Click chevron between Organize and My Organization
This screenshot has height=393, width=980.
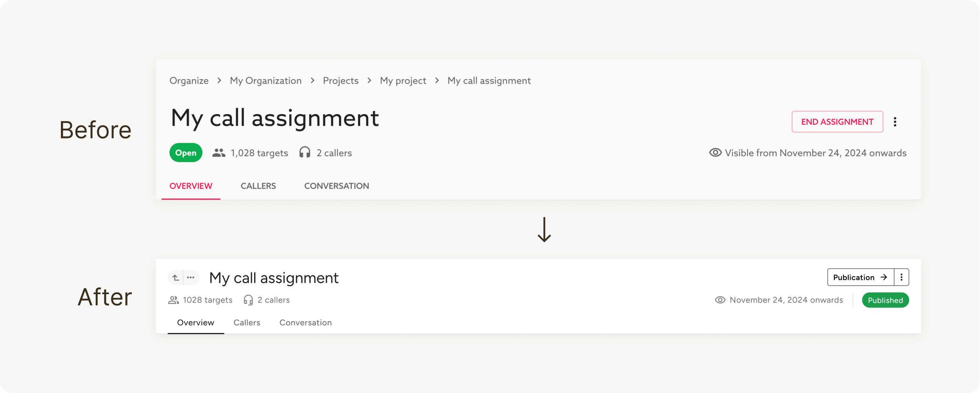(219, 80)
